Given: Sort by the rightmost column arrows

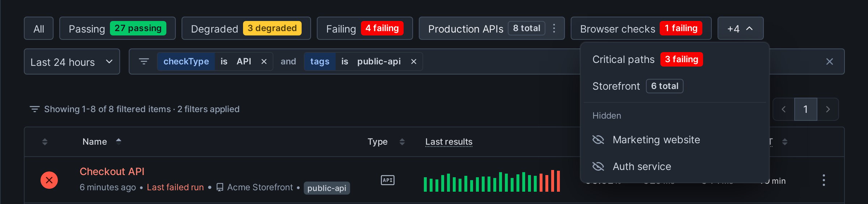Looking at the screenshot, I should (x=785, y=142).
